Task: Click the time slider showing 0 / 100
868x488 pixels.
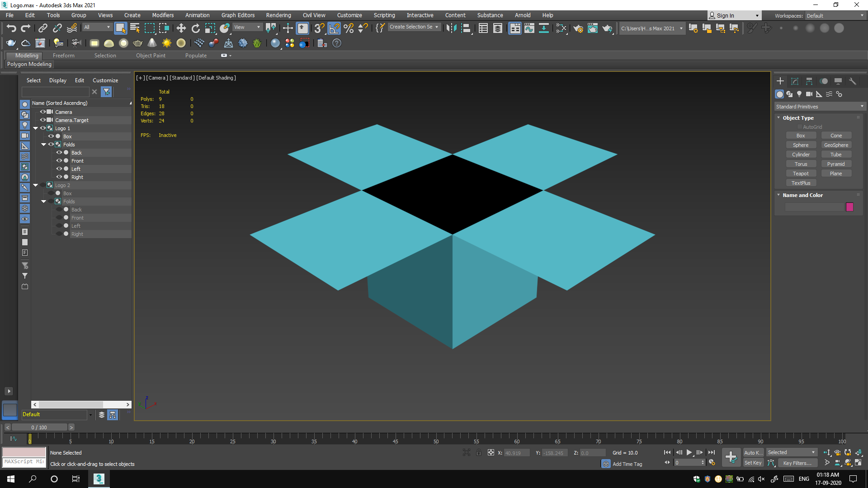Action: point(39,427)
